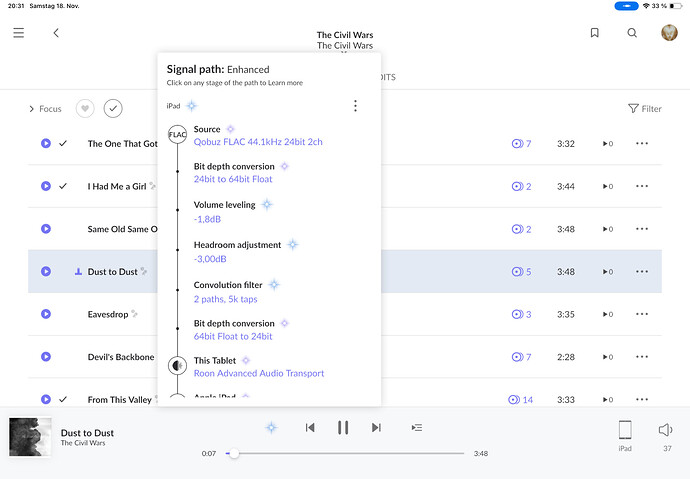
Task: Select Headroom adjustment -3,00dB value
Action: (x=210, y=259)
